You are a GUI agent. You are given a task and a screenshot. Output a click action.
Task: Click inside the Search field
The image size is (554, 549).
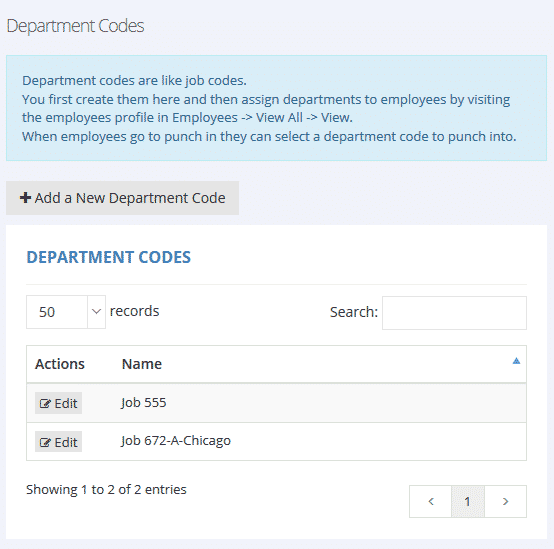[454, 313]
